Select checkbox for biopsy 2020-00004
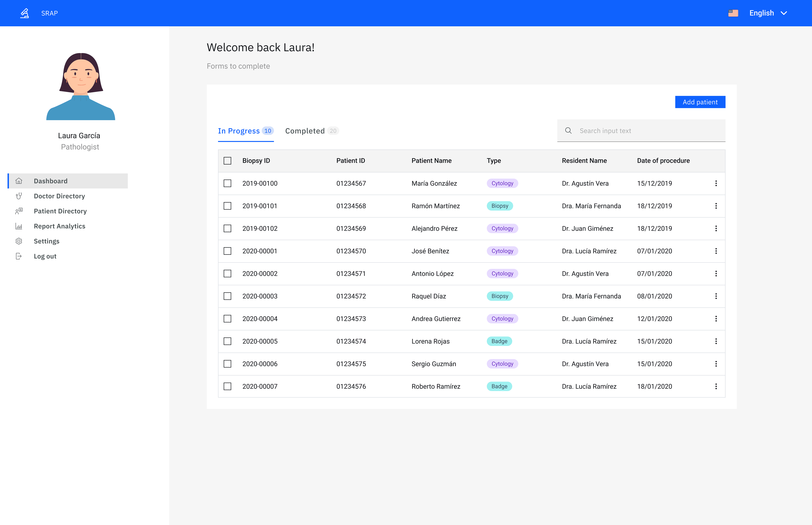The width and height of the screenshot is (812, 525). [x=227, y=319]
